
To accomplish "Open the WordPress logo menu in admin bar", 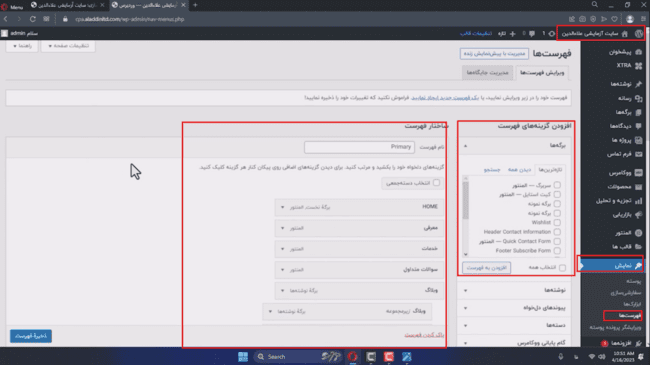I will 638,34.
